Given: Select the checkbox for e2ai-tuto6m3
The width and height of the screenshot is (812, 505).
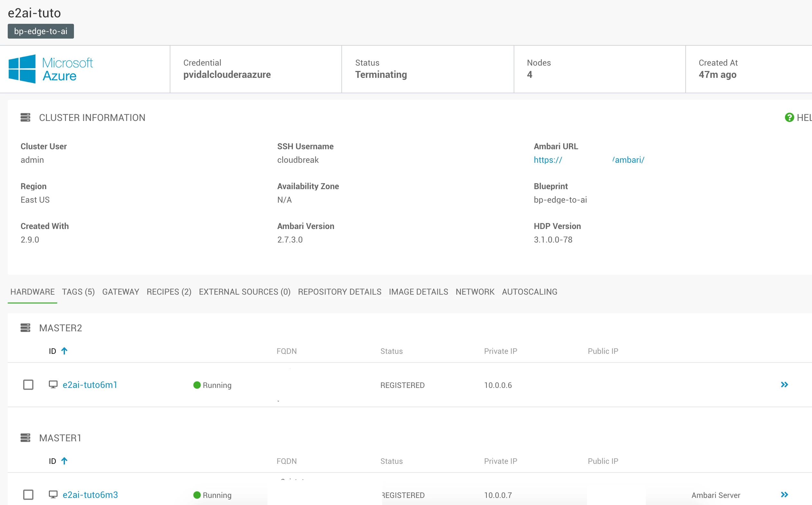Looking at the screenshot, I should pos(28,495).
